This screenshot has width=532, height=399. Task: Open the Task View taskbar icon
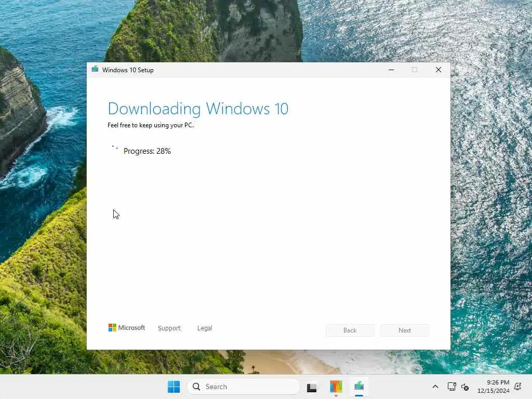pyautogui.click(x=312, y=387)
